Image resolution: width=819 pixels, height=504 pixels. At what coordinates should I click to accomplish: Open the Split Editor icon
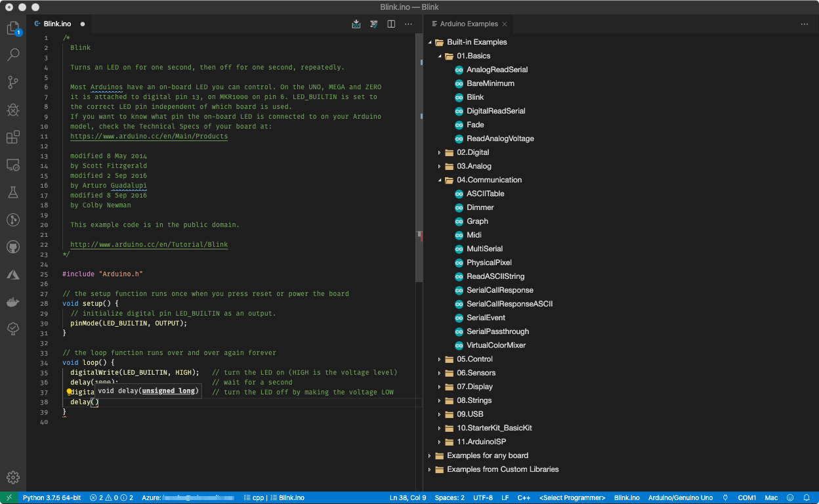click(x=391, y=24)
